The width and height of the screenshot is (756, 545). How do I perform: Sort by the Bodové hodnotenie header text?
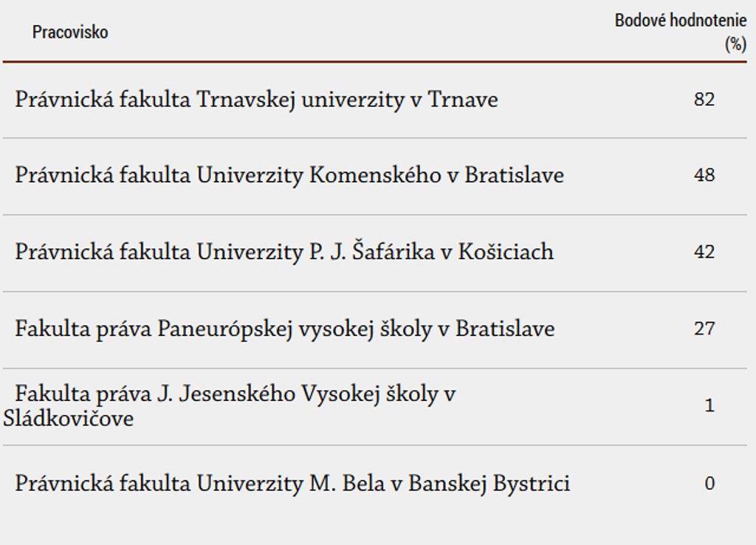680,21
